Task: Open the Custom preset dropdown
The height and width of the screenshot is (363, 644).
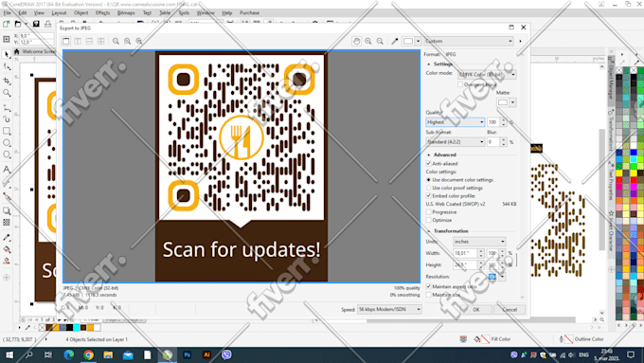Action: pyautogui.click(x=469, y=41)
